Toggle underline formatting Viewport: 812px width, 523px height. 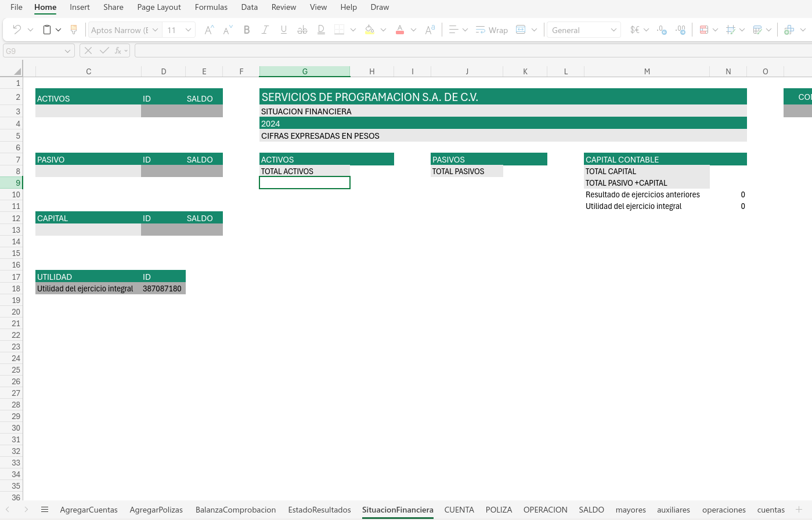tap(284, 30)
